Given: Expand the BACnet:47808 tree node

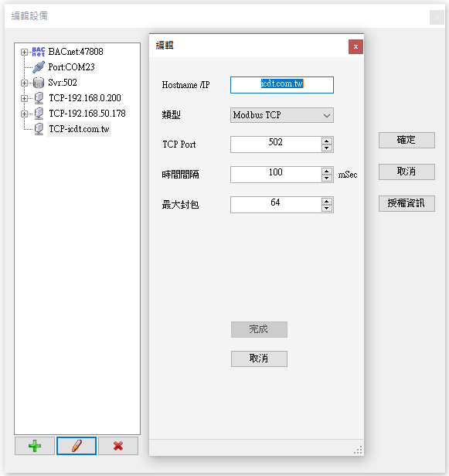Looking at the screenshot, I should pos(24,53).
